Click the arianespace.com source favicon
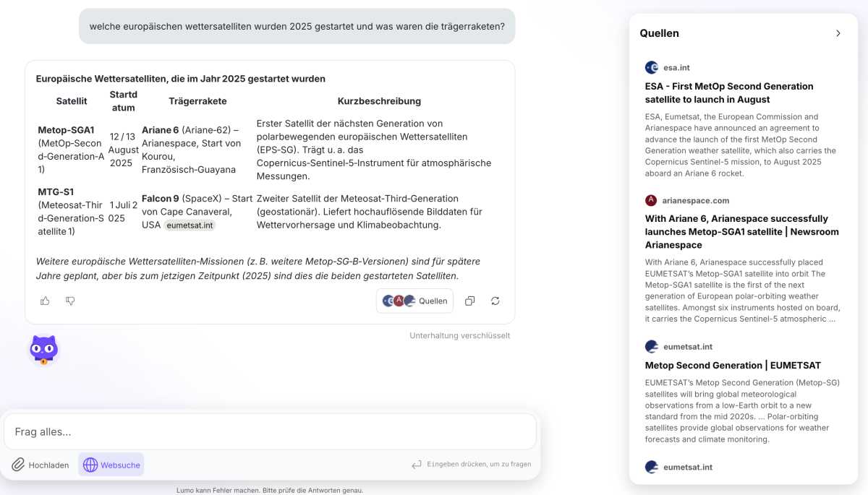Screen dimensions: 868x495 [652, 200]
